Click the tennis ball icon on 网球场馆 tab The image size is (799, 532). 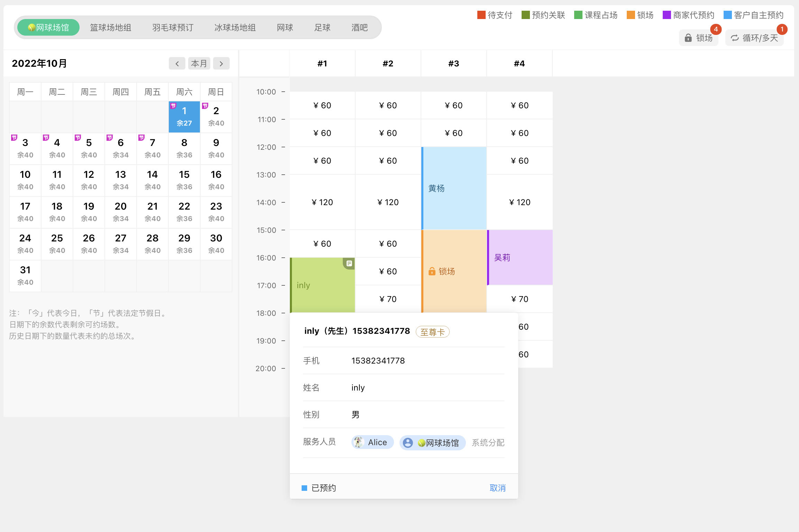point(31,28)
